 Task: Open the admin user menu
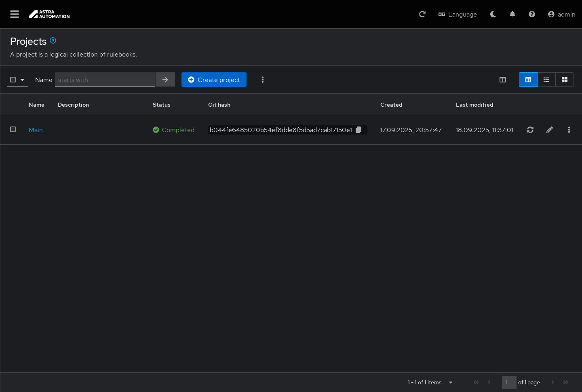point(561,14)
